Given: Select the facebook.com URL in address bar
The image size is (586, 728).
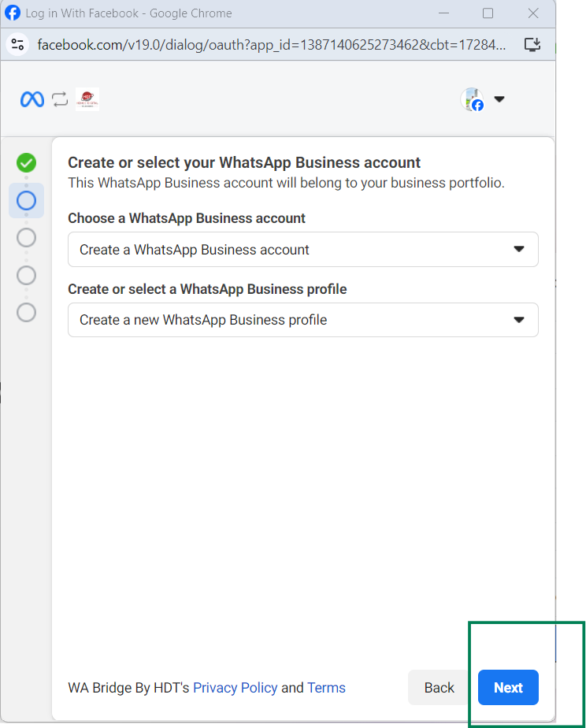Looking at the screenshot, I should coord(272,45).
